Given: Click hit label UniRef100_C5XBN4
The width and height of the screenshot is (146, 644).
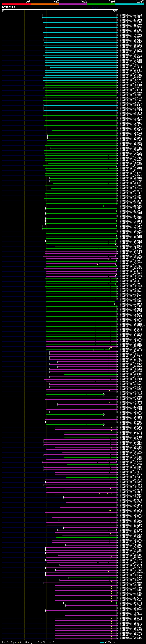Looking at the screenshot, I should coord(131,85).
